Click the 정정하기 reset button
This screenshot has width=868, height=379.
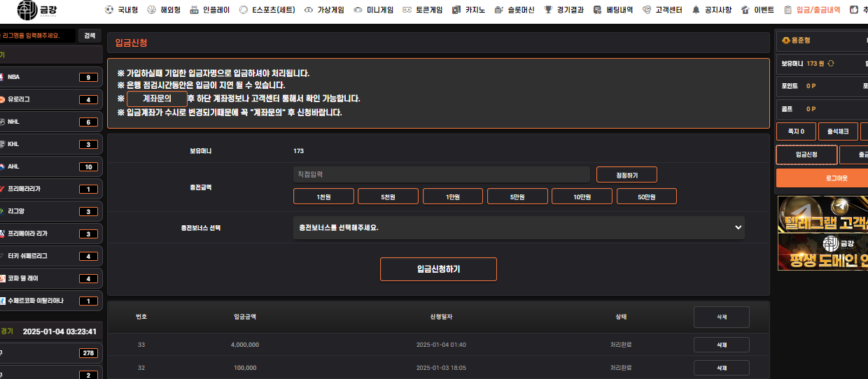[626, 174]
